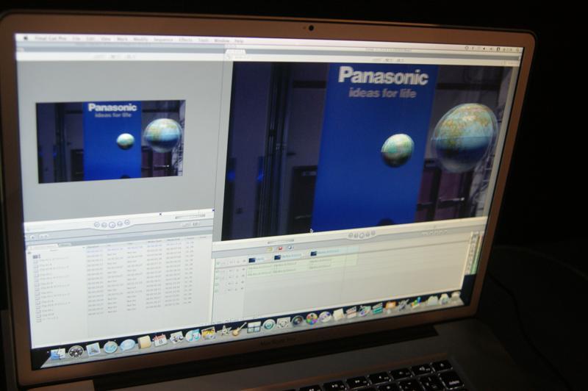Click the Canvas's rightmost transport button
The image size is (588, 391).
(373, 233)
